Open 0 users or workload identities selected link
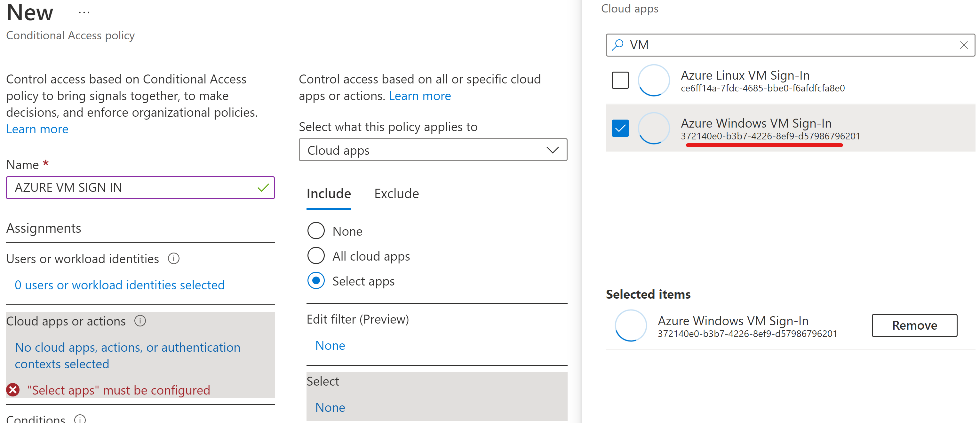 (119, 285)
